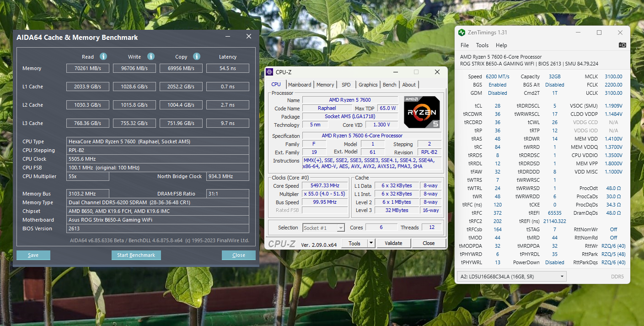Click the FCLK value 2200.00
644x326 pixels.
(613, 85)
